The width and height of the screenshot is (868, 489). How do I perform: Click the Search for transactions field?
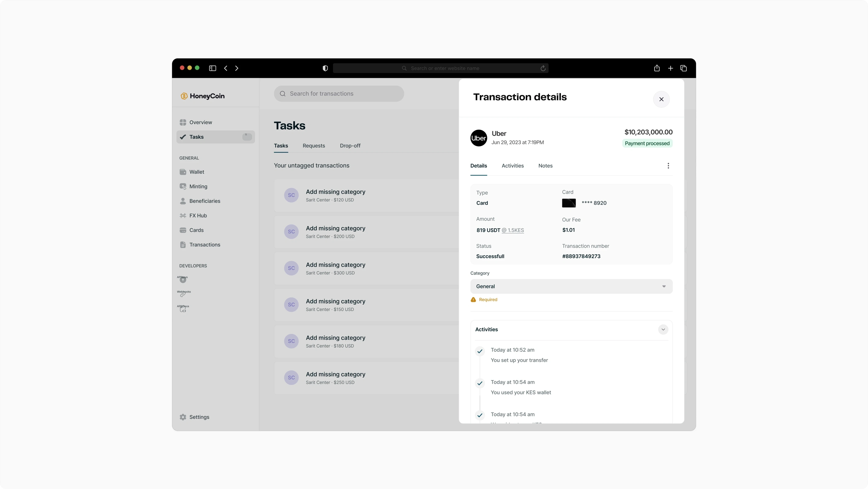[339, 94]
